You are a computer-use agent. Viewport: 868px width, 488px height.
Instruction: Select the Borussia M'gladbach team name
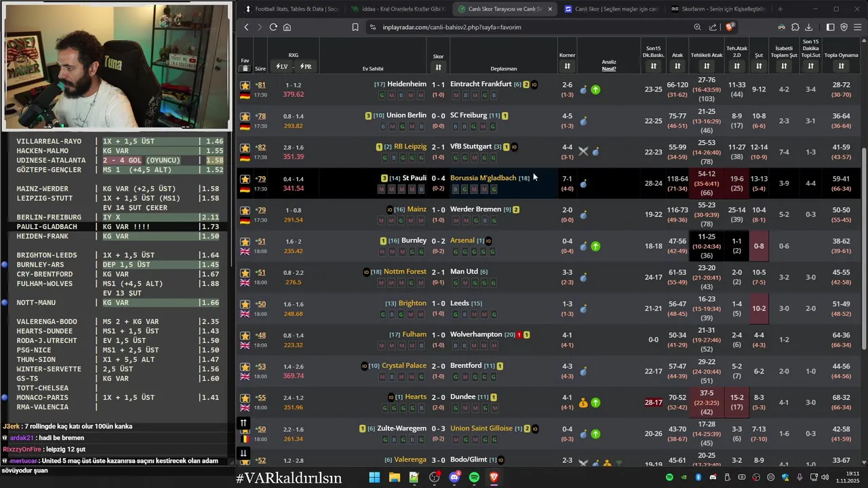pyautogui.click(x=483, y=178)
